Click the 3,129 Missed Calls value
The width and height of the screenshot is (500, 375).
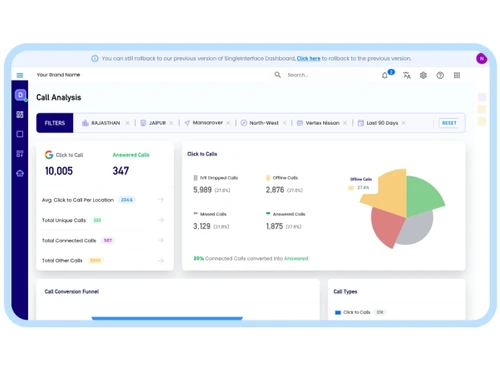tap(202, 226)
